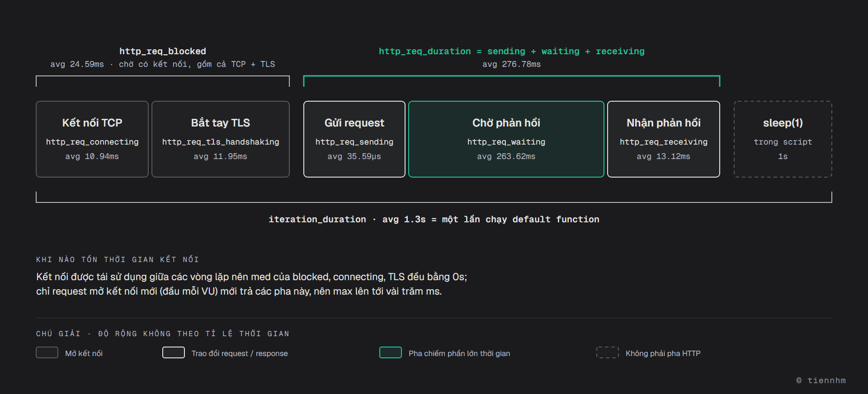Select the 'Chờ phản hồi' highlighted box

[x=506, y=139]
